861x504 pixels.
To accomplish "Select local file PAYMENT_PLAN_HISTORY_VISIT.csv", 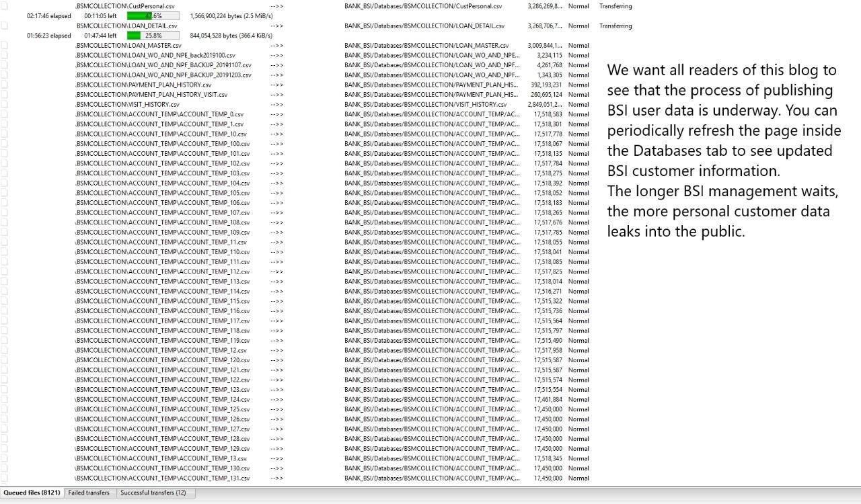I will coord(151,95).
